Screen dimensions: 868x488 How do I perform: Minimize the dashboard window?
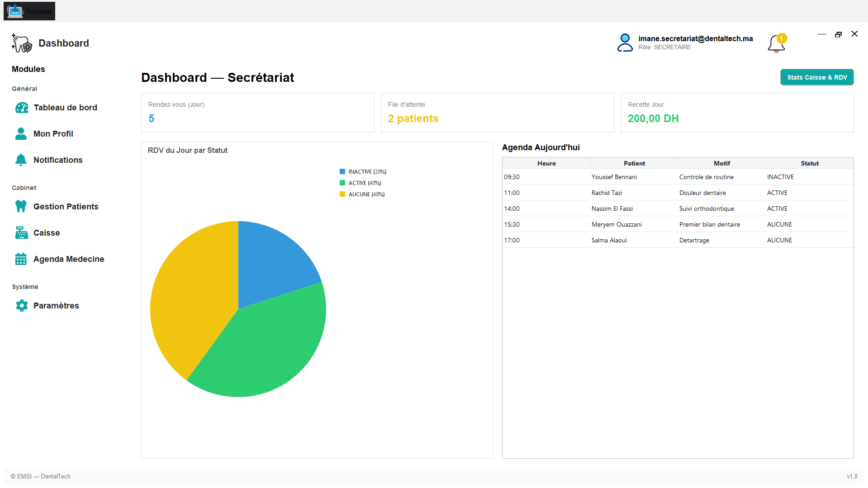point(822,34)
